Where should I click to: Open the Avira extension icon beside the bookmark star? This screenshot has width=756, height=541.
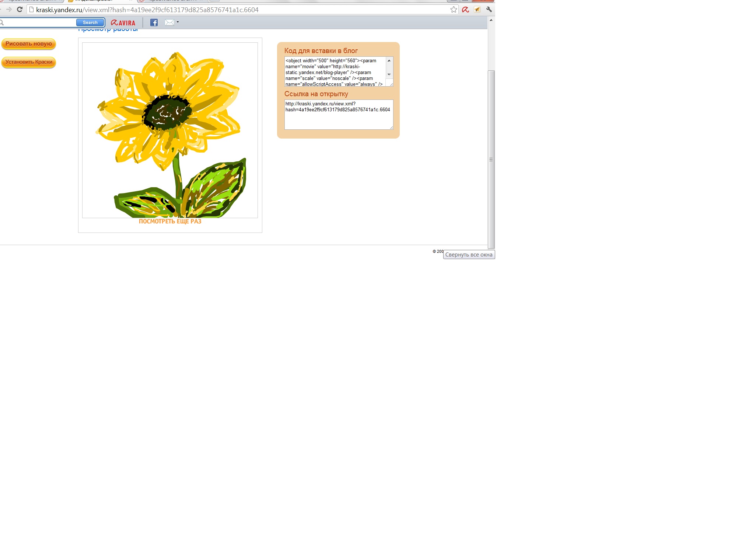pos(465,10)
